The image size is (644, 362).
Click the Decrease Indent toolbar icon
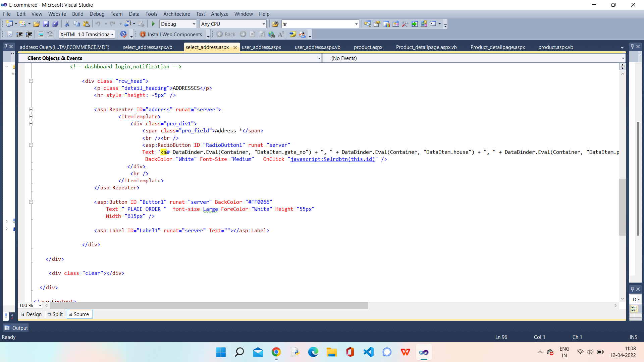(x=20, y=34)
